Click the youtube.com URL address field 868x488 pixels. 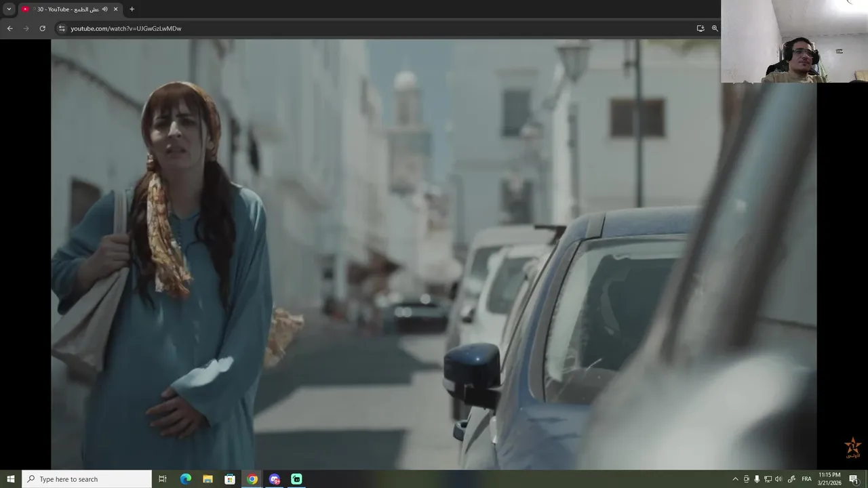(x=126, y=28)
